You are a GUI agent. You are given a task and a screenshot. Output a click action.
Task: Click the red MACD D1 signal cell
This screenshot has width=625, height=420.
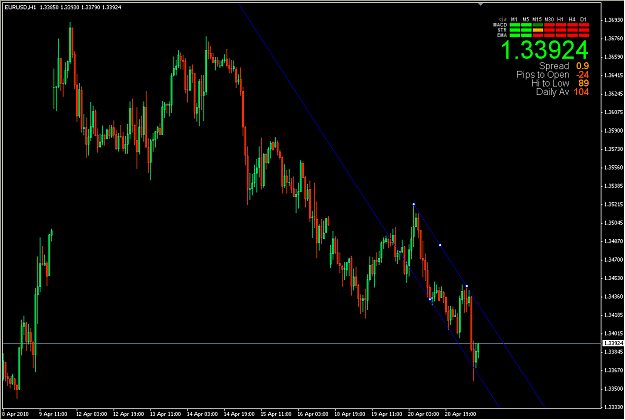click(584, 25)
